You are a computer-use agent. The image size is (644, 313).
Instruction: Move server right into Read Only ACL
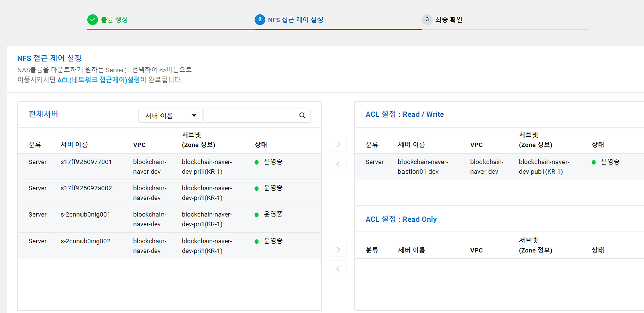point(338,250)
